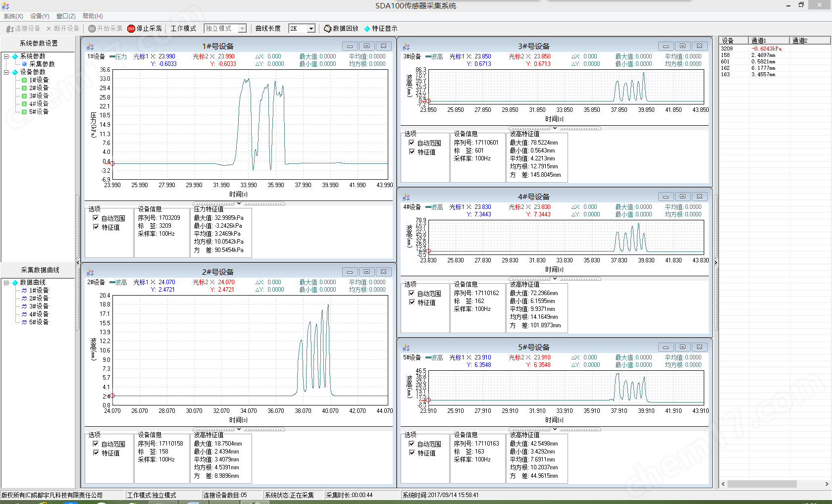Select green 3#设备 icon under 设备参数
The height and width of the screenshot is (504, 832).
point(24,96)
